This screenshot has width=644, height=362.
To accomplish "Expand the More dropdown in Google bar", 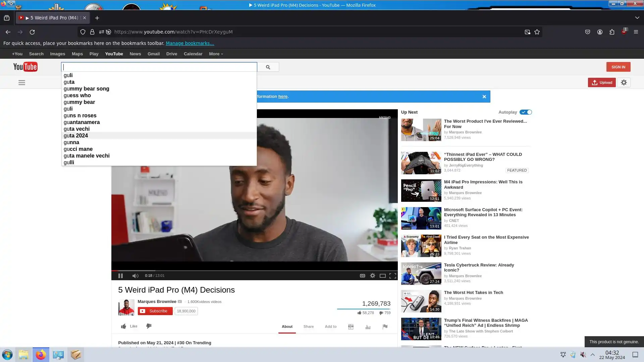I will [216, 54].
